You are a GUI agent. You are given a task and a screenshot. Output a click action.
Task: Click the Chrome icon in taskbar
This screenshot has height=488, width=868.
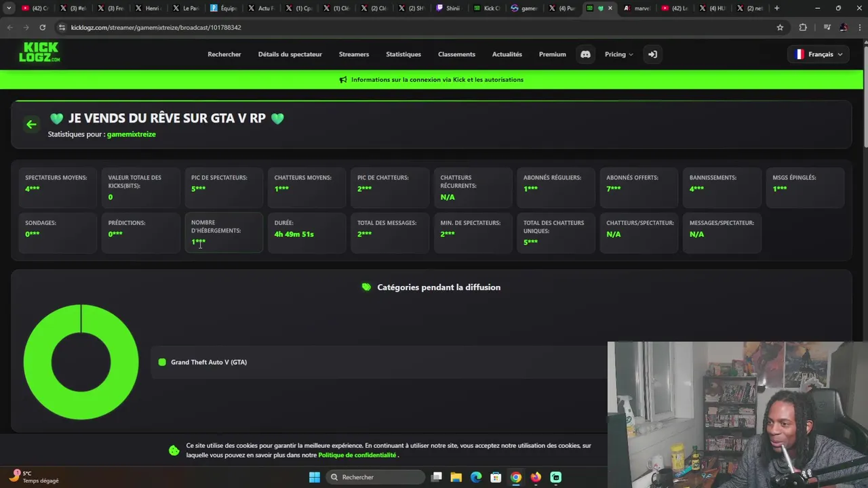[516, 477]
